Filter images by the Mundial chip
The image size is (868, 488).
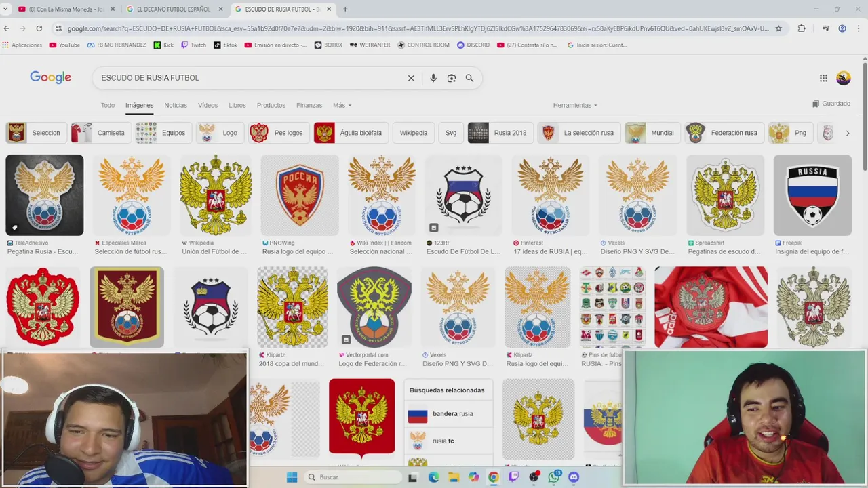(x=652, y=133)
